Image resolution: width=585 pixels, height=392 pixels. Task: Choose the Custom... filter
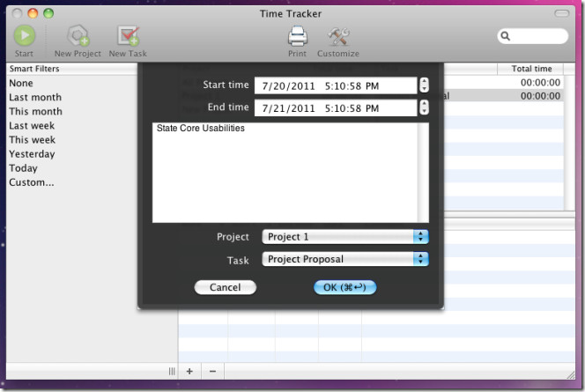(32, 182)
